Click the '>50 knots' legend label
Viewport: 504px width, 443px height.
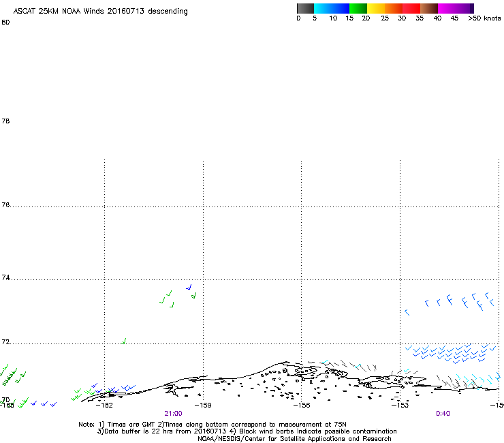click(x=484, y=18)
